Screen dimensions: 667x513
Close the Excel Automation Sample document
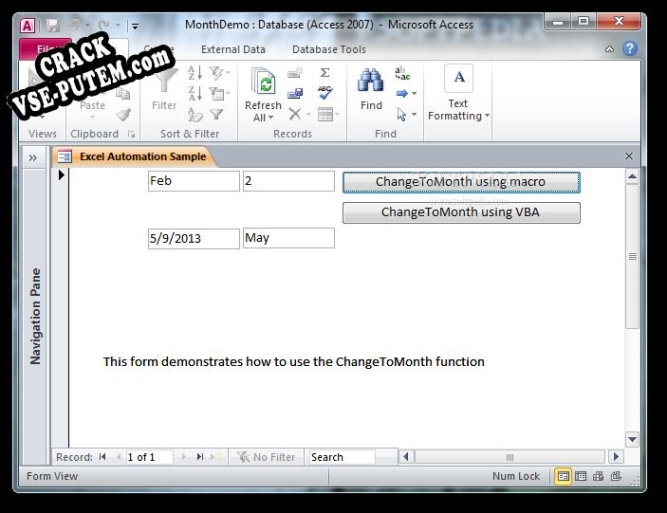point(629,156)
